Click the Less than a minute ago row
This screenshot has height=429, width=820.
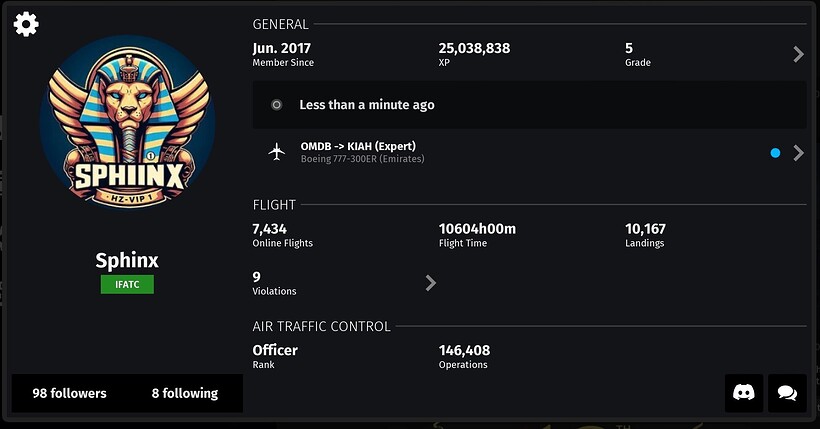point(529,105)
